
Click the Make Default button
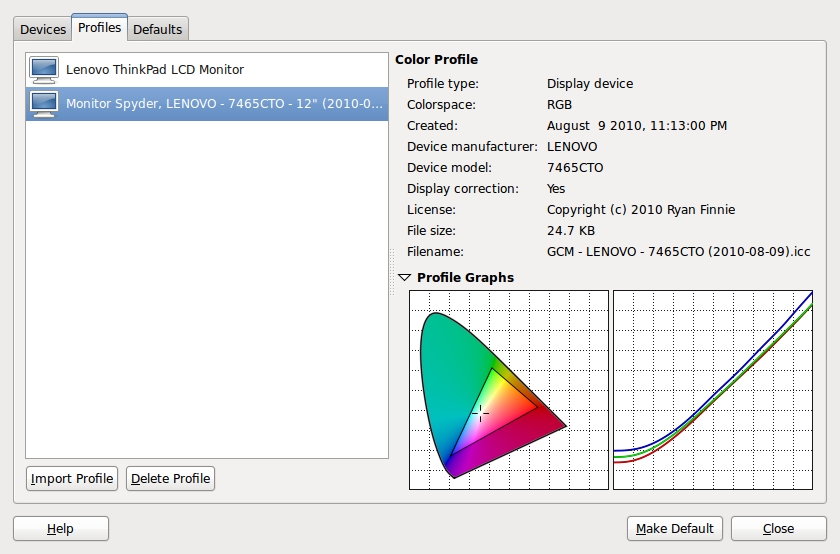[x=674, y=529]
